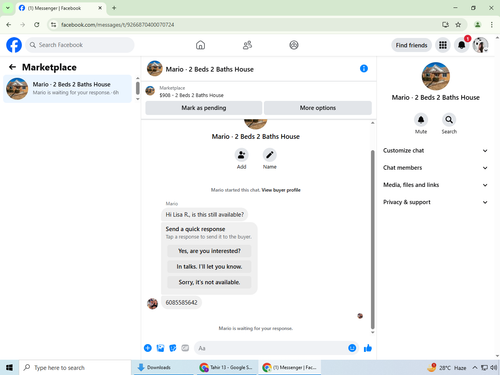Click the large house photo in info panel

[x=436, y=76]
